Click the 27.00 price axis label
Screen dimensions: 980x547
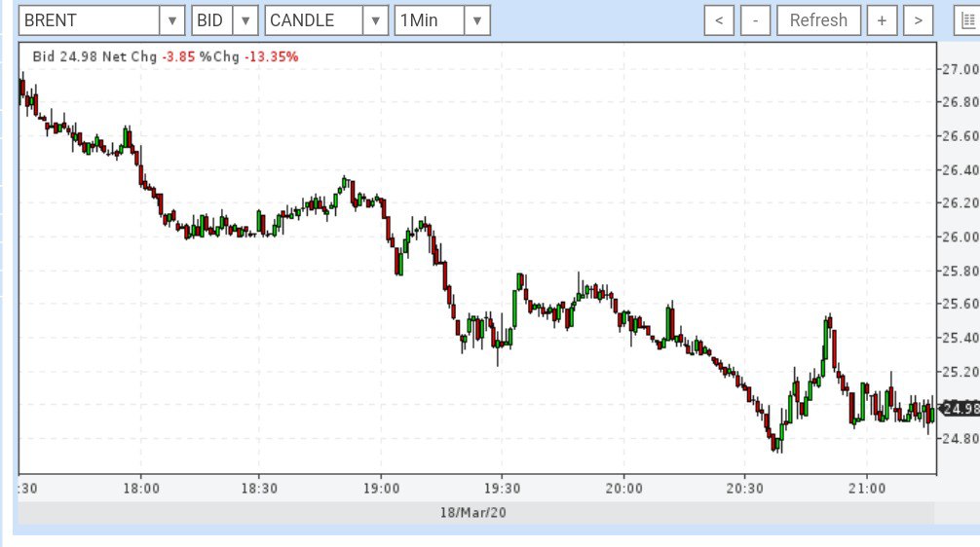click(x=961, y=69)
